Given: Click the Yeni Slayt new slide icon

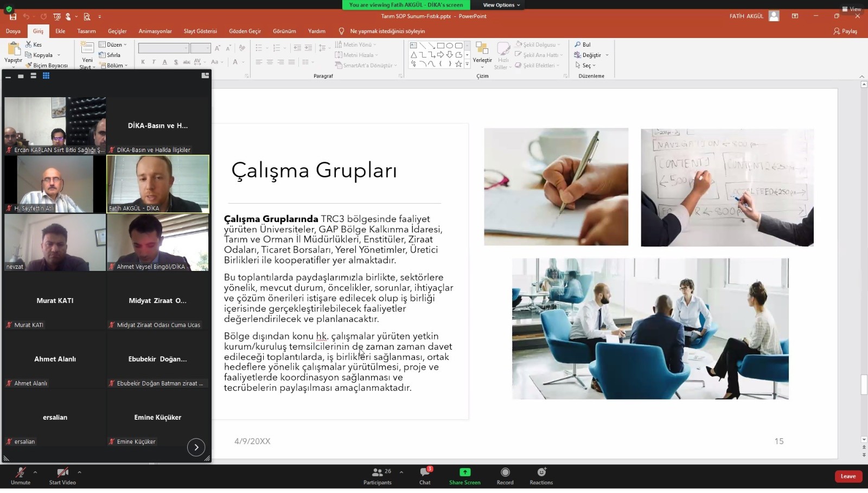Looking at the screenshot, I should pos(87,48).
